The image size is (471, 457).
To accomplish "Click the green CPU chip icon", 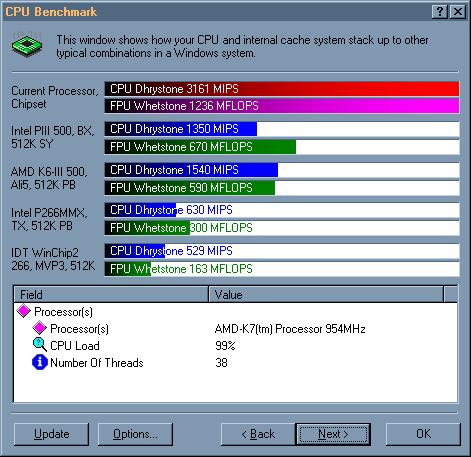I will point(27,45).
